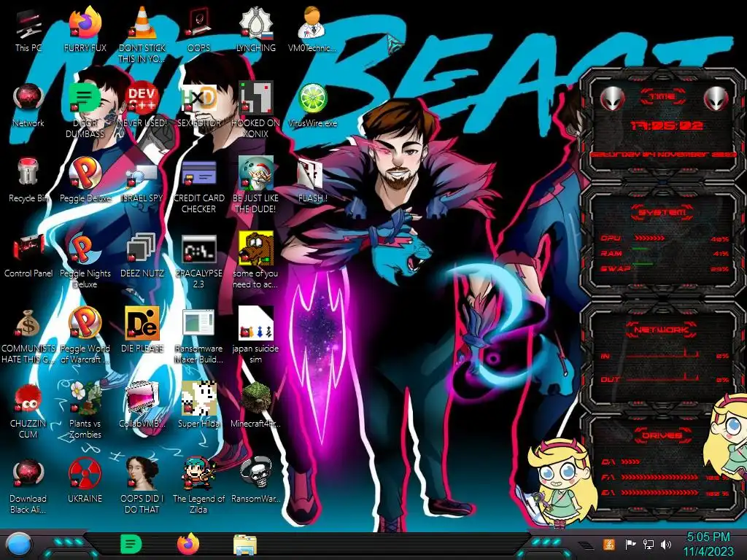The width and height of the screenshot is (747, 560).
Task: Open the green chat app on taskbar
Action: 131,544
